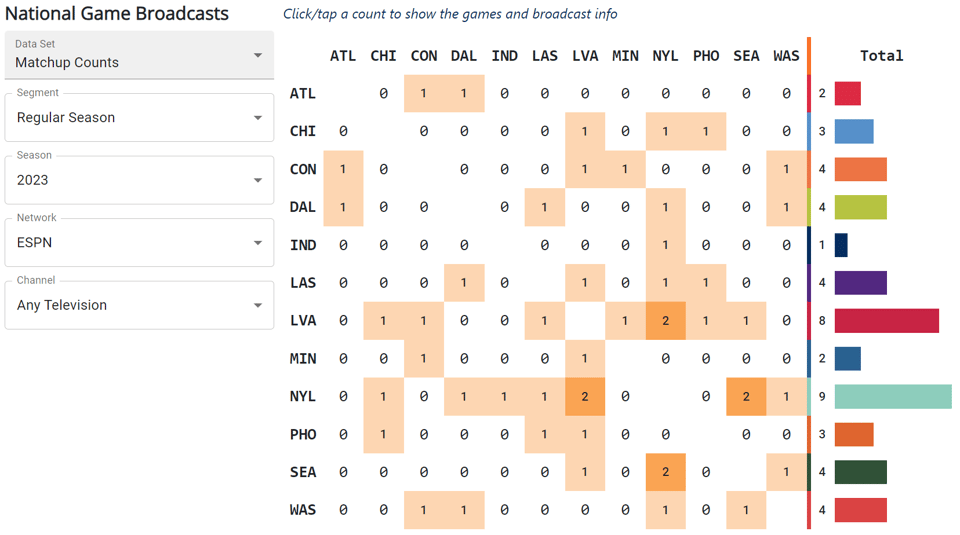Open the Channel Any Television dropdown

pos(139,305)
